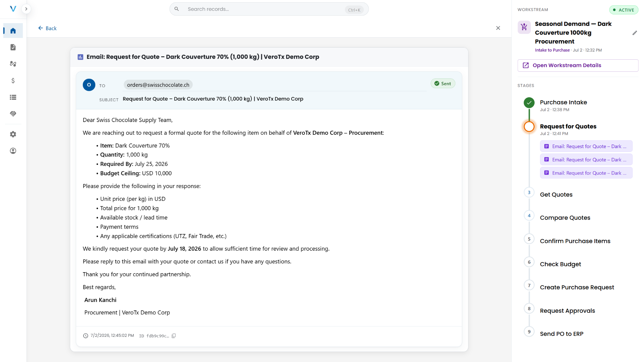Click the workstream title text
This screenshot has height=362, width=644.
click(x=573, y=33)
